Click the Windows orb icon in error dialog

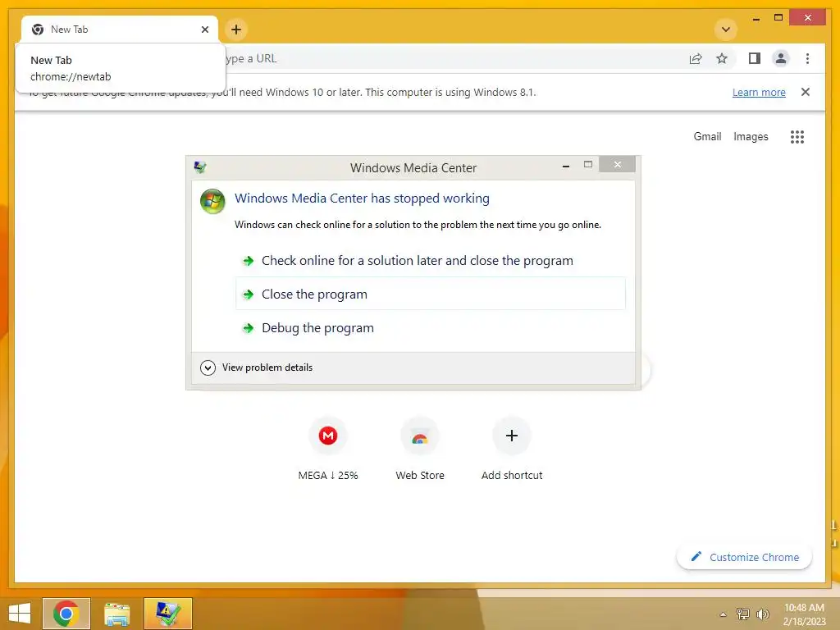(212, 202)
